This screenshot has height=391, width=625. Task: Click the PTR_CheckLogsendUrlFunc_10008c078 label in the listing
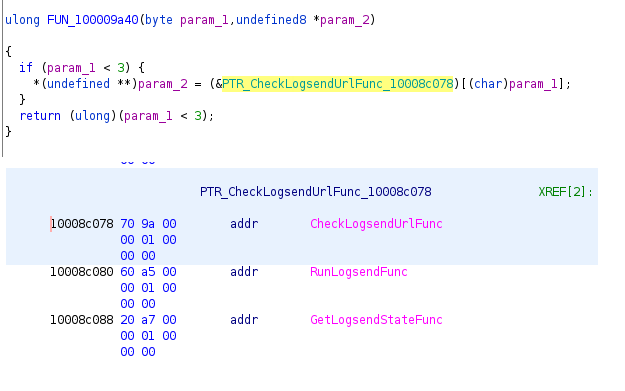[x=316, y=192]
